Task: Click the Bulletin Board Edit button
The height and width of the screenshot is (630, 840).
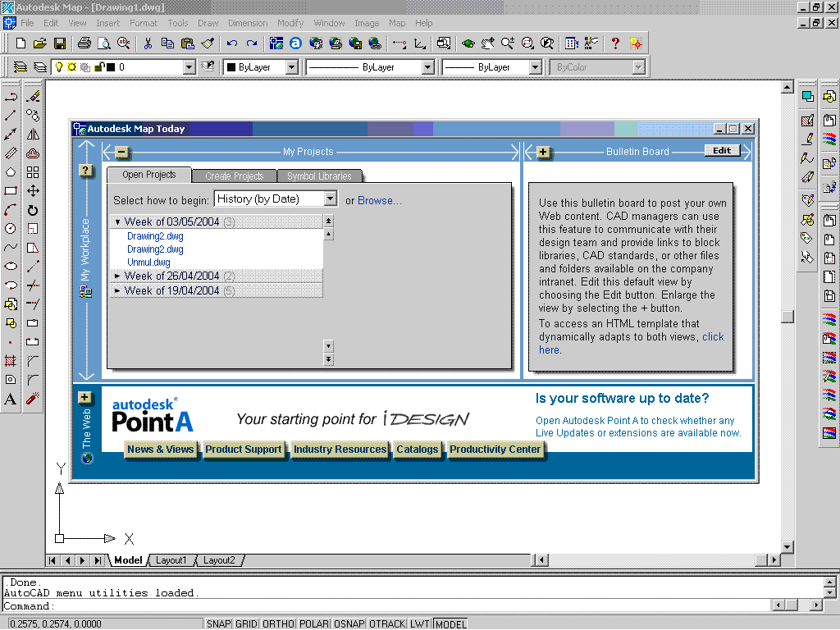Action: 722,151
